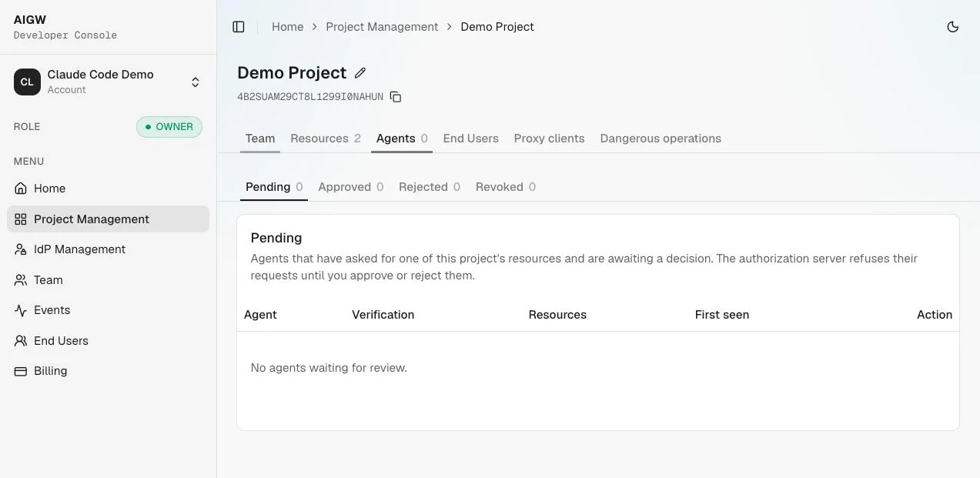Open the Claude Code Demo account switcher
Image resolution: width=980 pixels, height=478 pixels.
click(108, 82)
